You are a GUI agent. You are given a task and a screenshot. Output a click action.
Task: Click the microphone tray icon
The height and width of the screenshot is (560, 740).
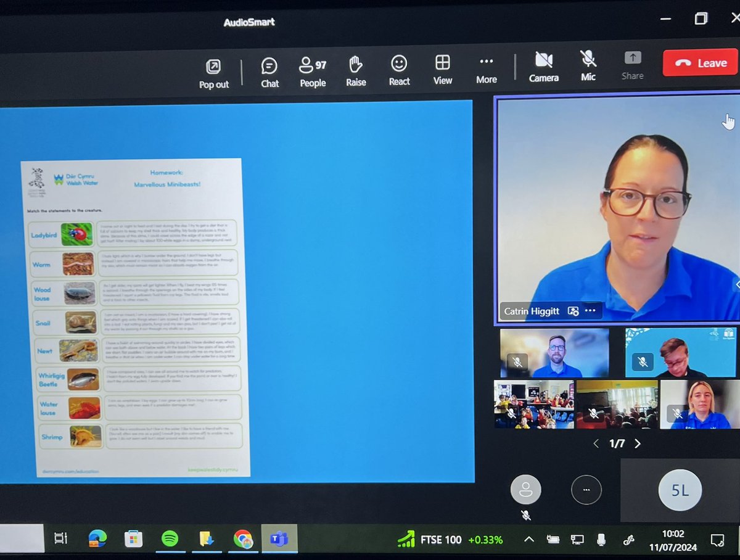coord(601,540)
